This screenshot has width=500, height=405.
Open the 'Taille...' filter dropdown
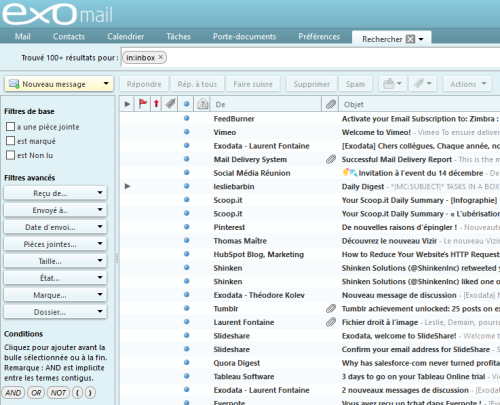55,261
